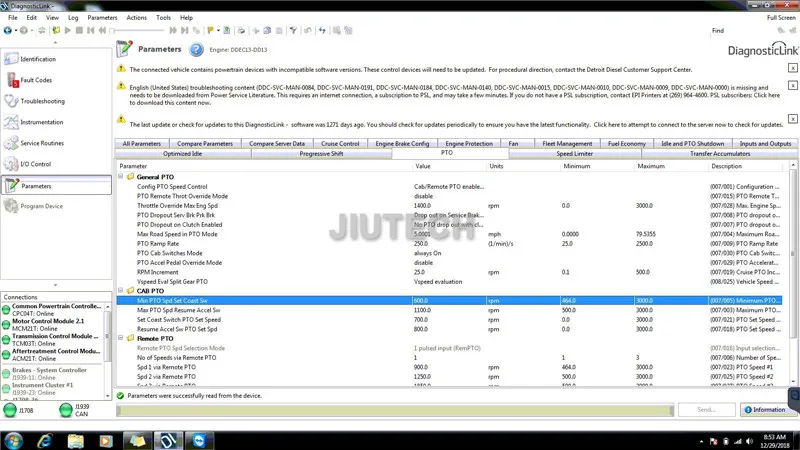Dismiss the check for updates warning
The height and width of the screenshot is (450, 800).
(792, 119)
